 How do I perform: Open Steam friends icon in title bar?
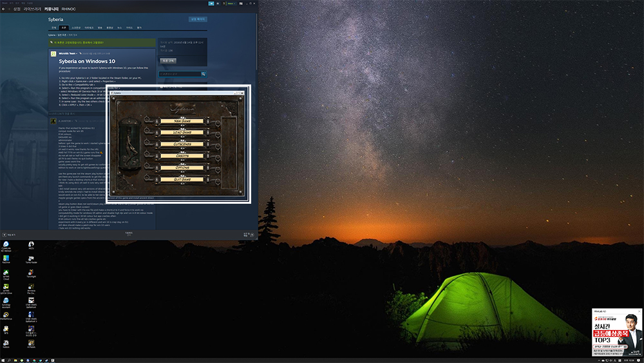218,3
